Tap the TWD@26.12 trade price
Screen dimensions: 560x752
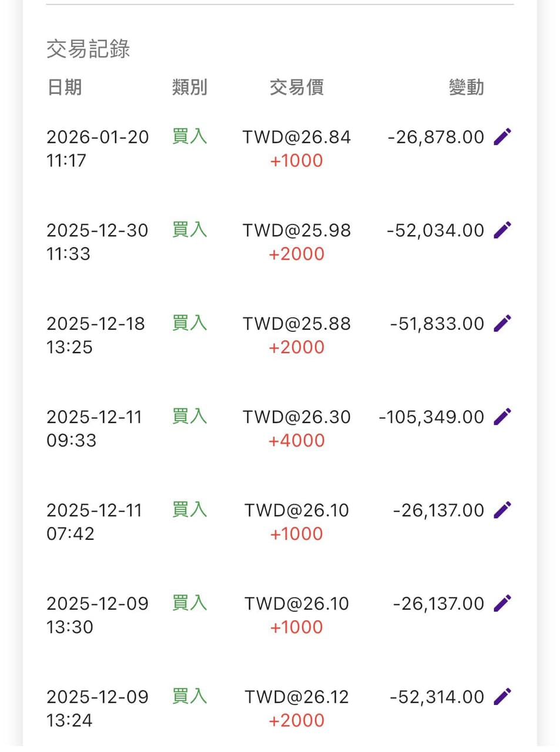[296, 697]
